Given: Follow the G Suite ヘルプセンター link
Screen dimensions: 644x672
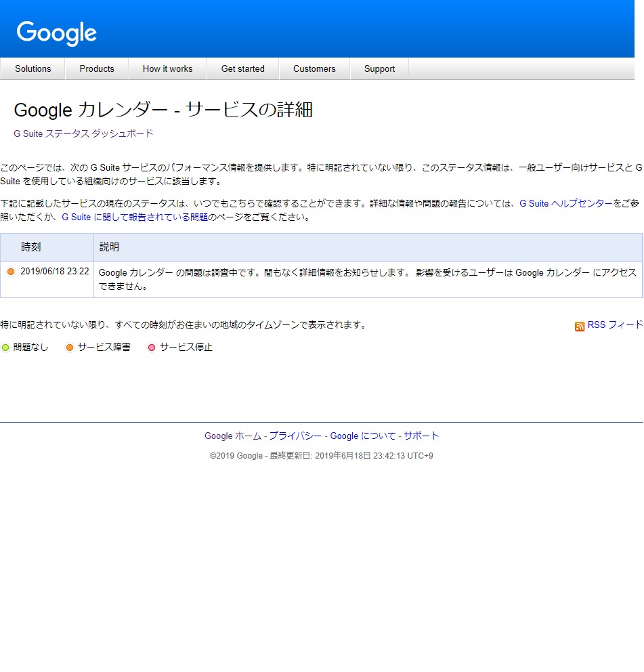Looking at the screenshot, I should [566, 203].
